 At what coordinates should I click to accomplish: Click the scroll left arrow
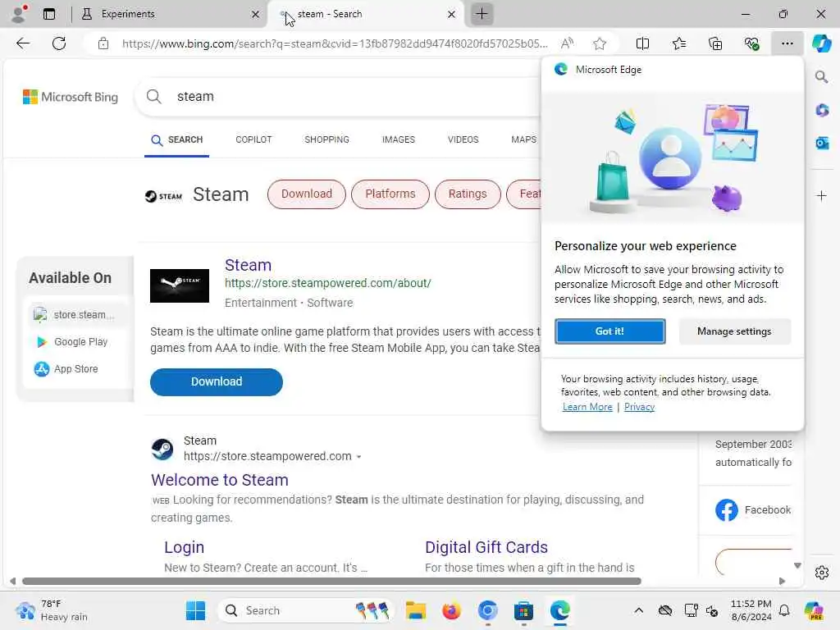[x=13, y=582]
